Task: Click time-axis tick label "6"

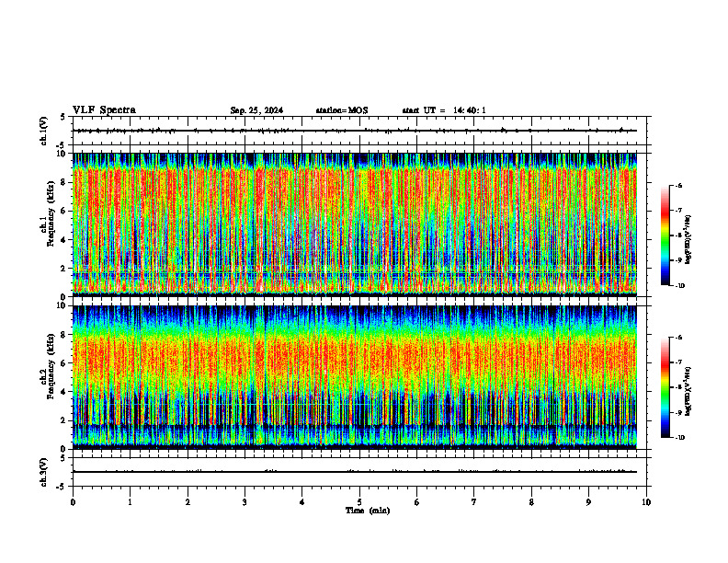Action: [417, 502]
